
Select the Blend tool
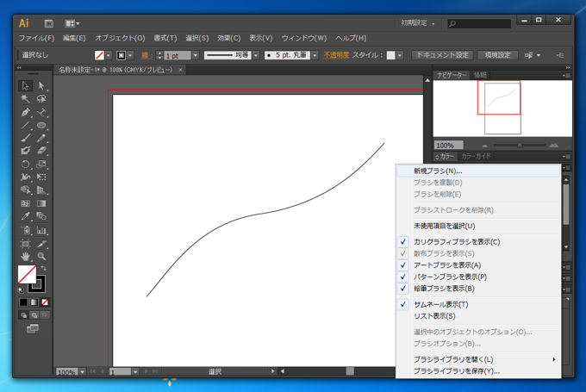[41, 216]
